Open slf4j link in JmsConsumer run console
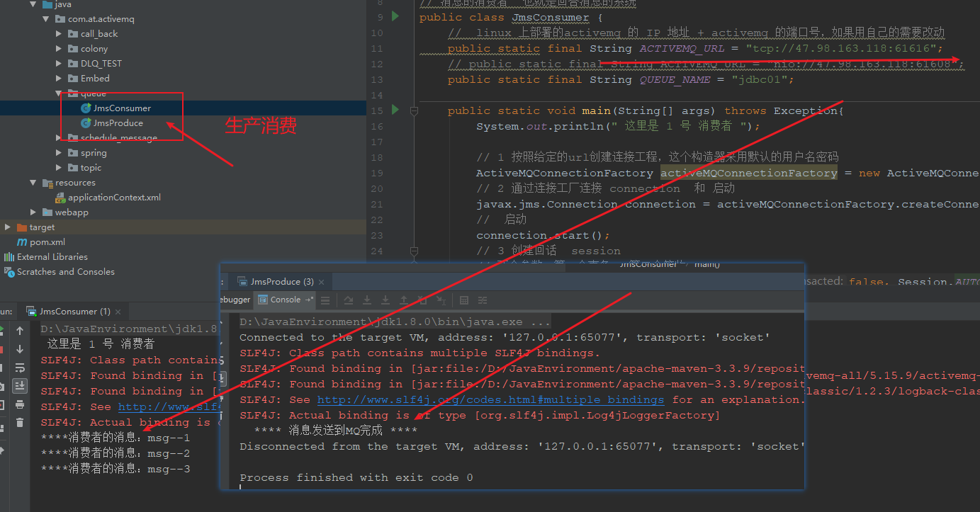The width and height of the screenshot is (980, 512). point(168,407)
